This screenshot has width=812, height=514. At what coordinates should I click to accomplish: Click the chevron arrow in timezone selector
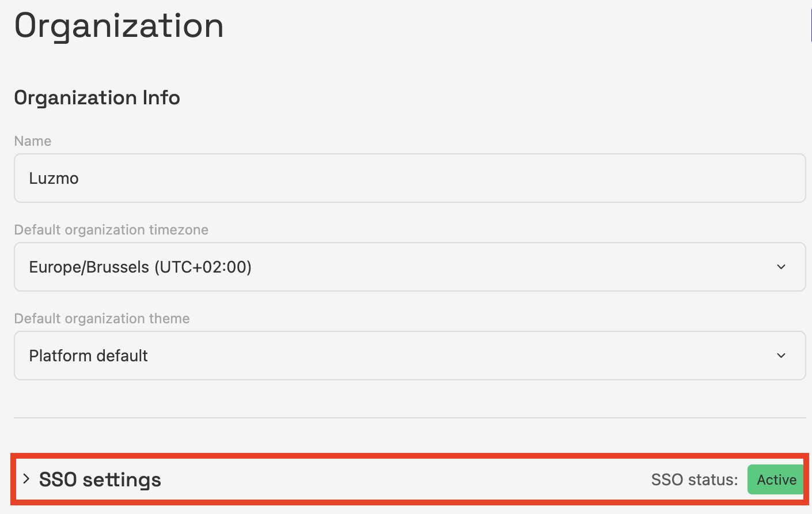click(781, 267)
